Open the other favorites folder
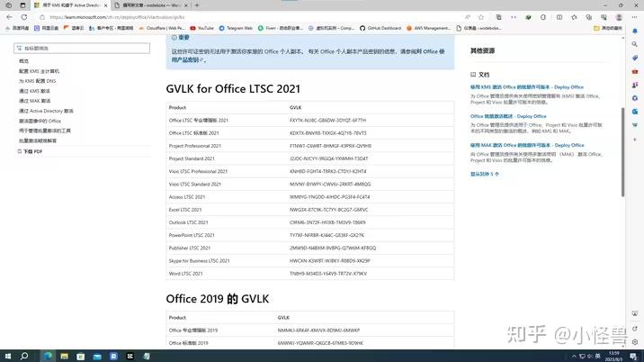Viewport: 644px width, 362px height. (608, 28)
